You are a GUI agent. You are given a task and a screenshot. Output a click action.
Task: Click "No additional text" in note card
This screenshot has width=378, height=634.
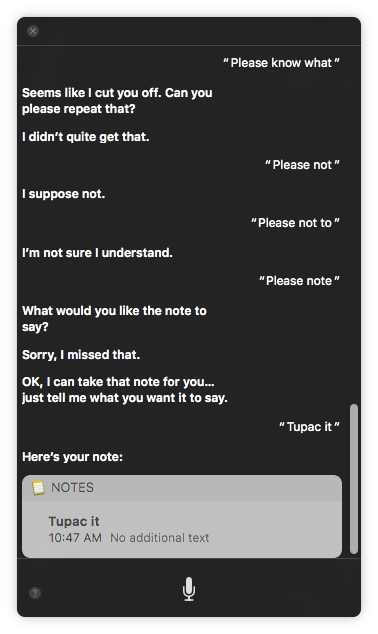[x=160, y=538]
